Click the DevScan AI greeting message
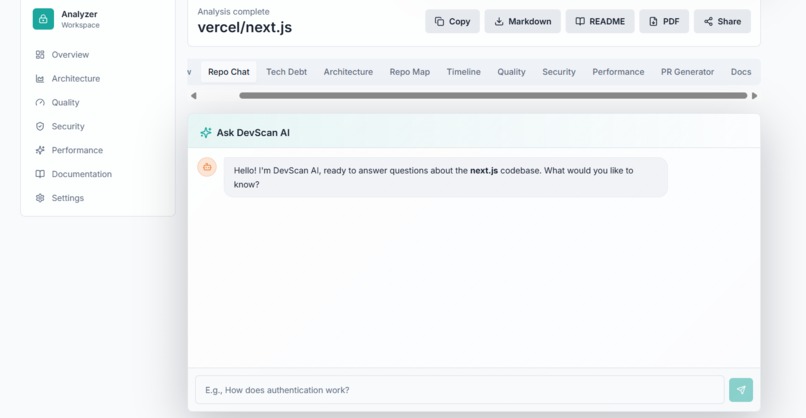Image resolution: width=806 pixels, height=418 pixels. (446, 177)
